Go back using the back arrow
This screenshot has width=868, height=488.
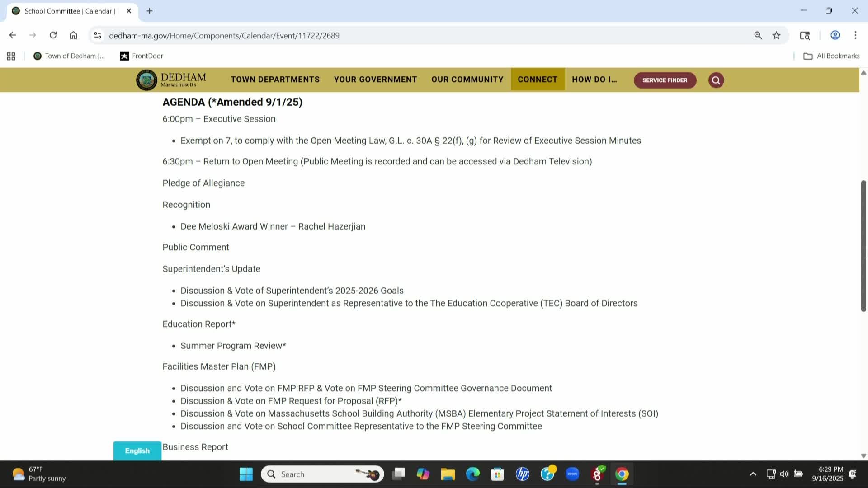12,35
